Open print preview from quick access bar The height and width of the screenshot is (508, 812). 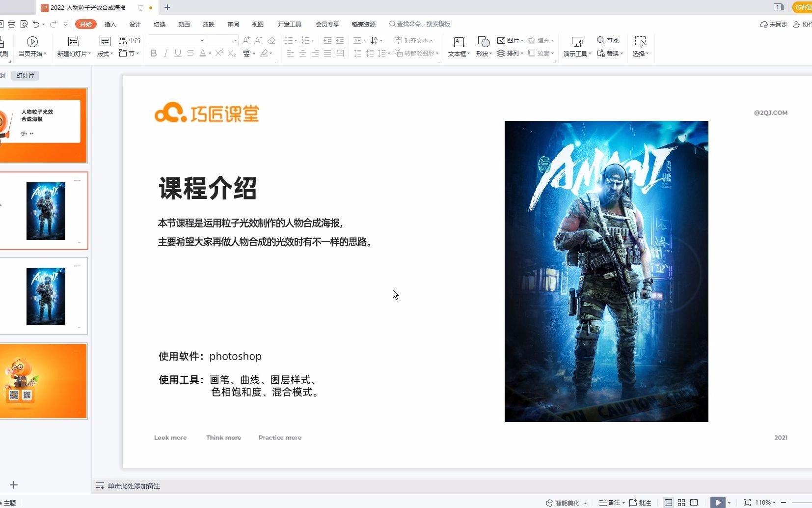(24, 24)
